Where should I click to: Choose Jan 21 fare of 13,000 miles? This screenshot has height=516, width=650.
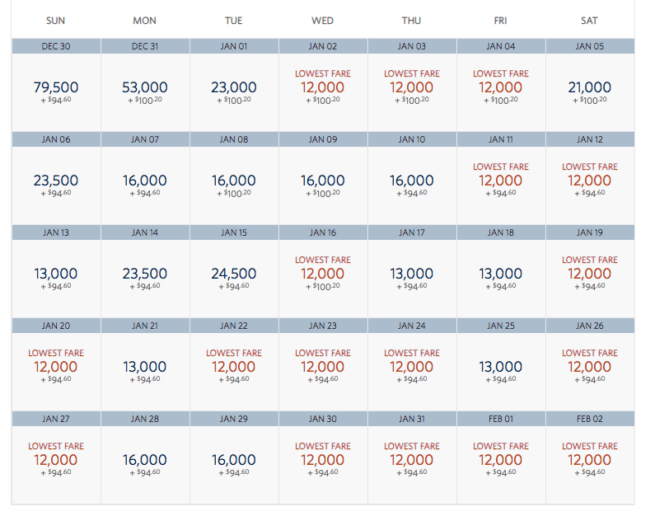(145, 372)
